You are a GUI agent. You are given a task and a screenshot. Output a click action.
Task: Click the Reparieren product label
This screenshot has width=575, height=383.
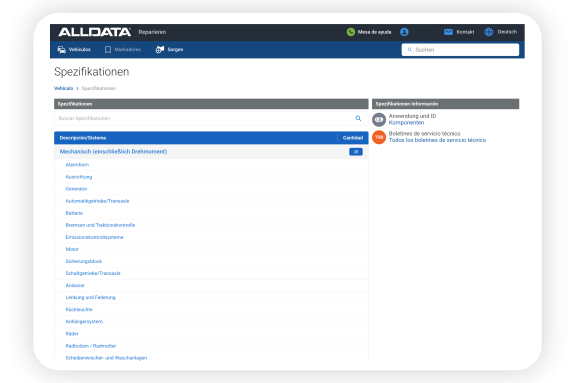pos(152,32)
